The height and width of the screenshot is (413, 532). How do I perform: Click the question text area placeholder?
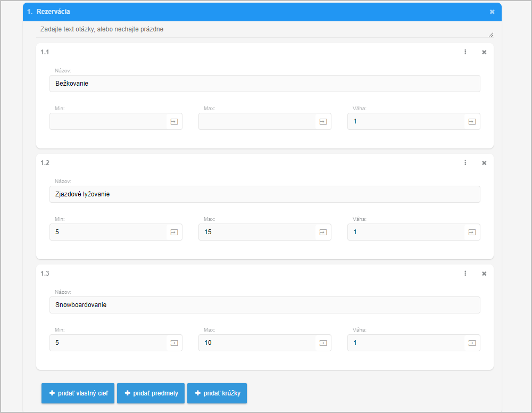pos(264,29)
